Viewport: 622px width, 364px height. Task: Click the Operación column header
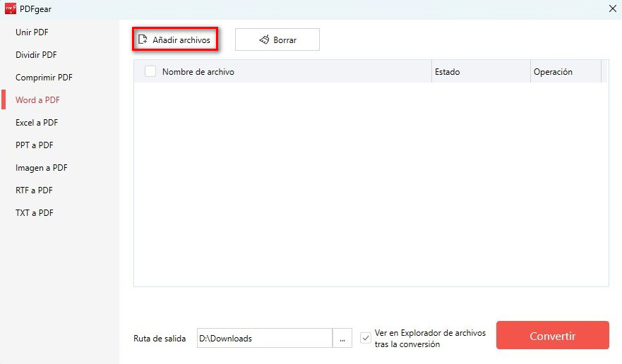[x=566, y=72]
